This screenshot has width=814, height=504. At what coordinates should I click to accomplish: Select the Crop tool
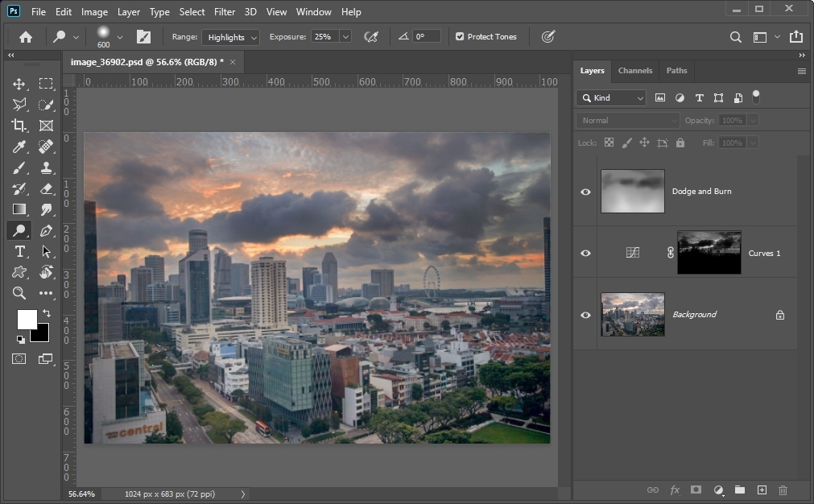pos(19,125)
